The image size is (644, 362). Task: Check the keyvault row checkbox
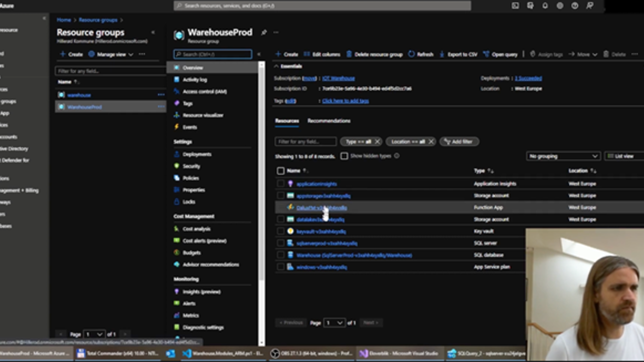click(280, 231)
